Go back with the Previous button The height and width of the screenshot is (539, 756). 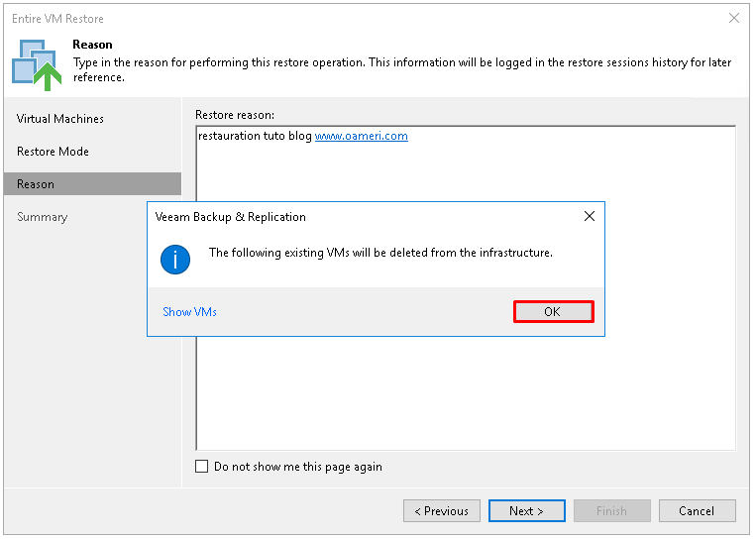(442, 510)
